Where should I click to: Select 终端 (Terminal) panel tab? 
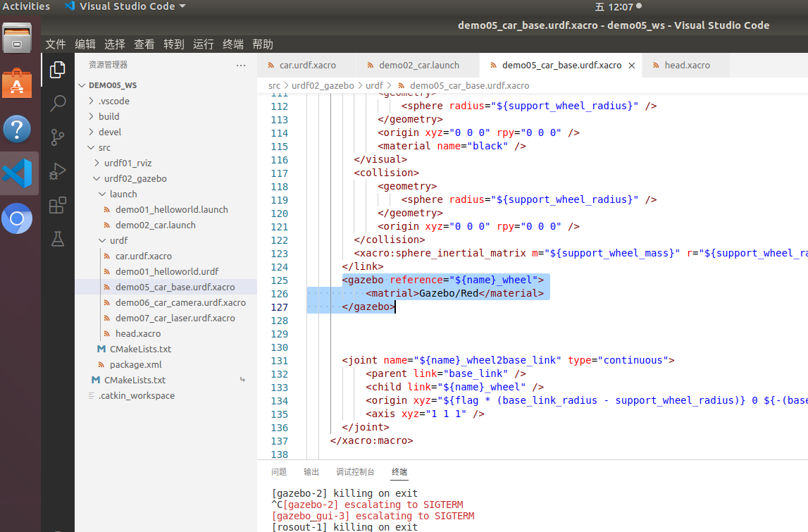pyautogui.click(x=399, y=471)
